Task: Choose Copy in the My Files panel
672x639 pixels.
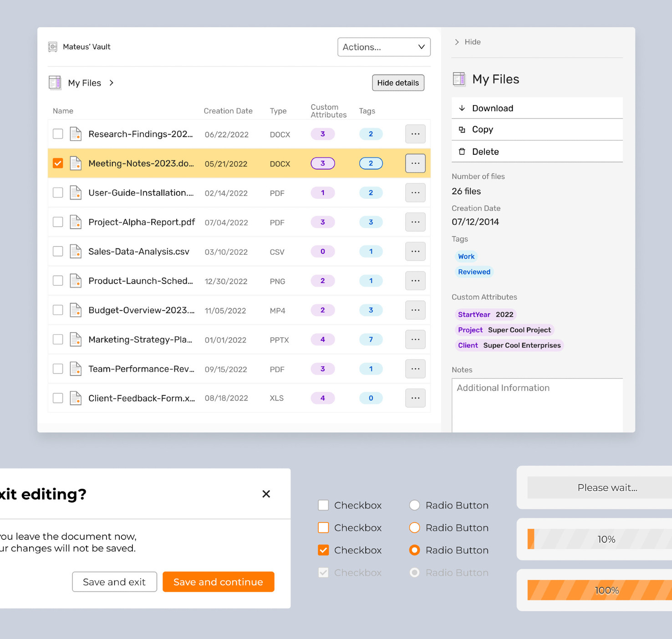Action: (537, 130)
